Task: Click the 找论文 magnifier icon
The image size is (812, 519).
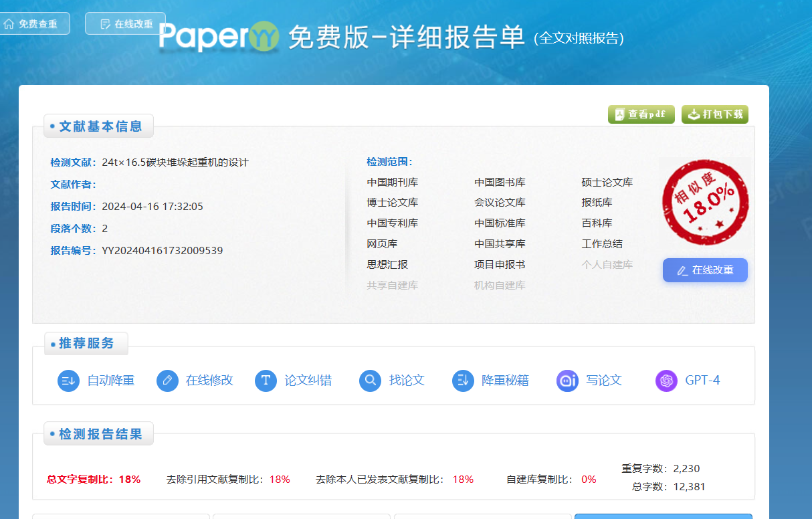Action: (370, 381)
